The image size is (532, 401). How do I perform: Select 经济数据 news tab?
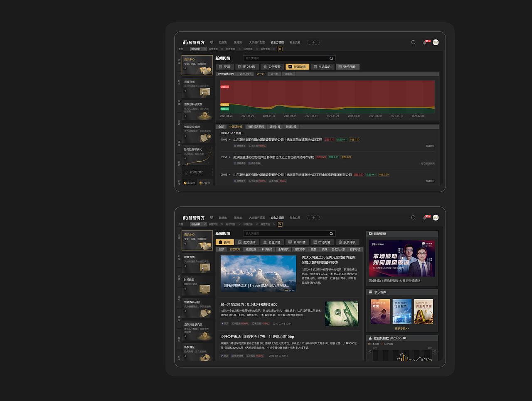click(x=251, y=249)
